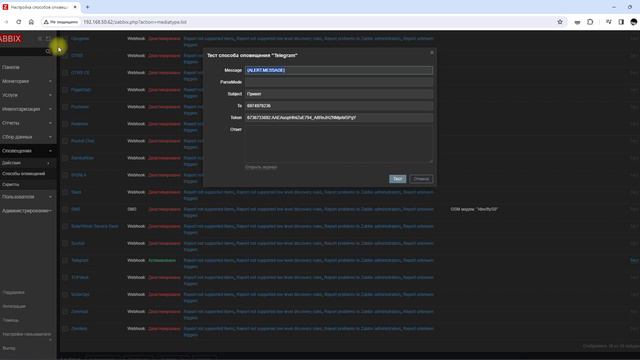Expand the Сбор данных sidebar section
Image resolution: width=640 pixels, height=360 pixels.
(27, 137)
